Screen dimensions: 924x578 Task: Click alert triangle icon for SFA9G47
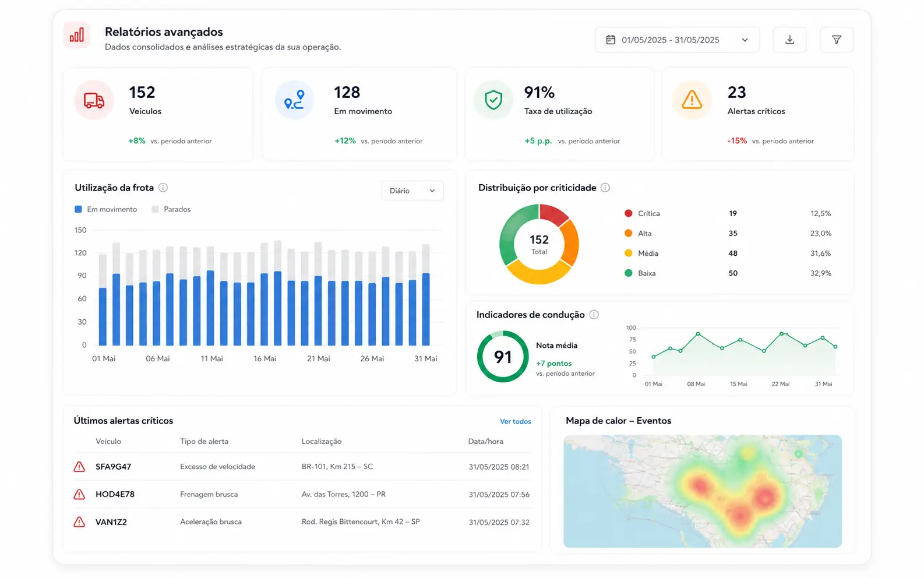click(79, 467)
